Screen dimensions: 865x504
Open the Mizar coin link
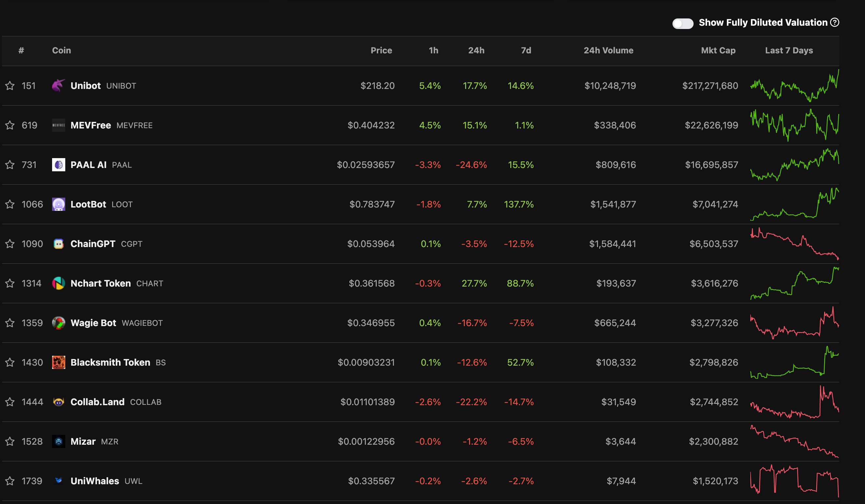coord(83,441)
